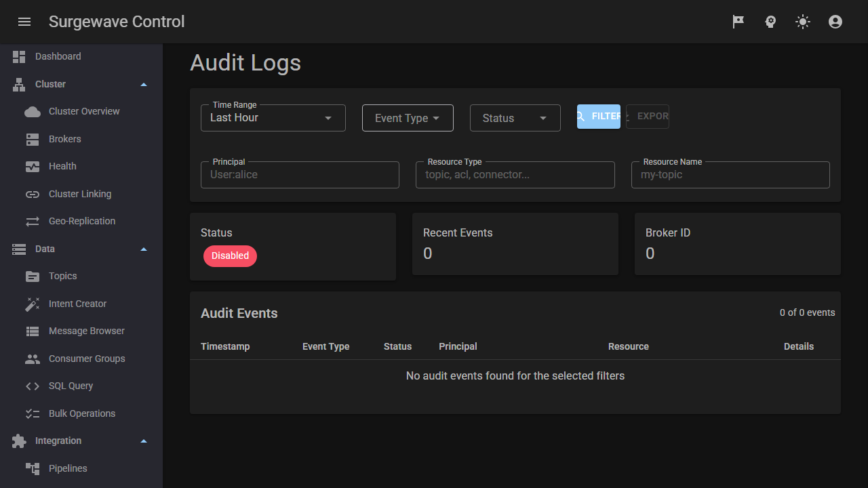Screen dimensions: 868x488
Task: Open SQL Query page
Action: click(81, 386)
